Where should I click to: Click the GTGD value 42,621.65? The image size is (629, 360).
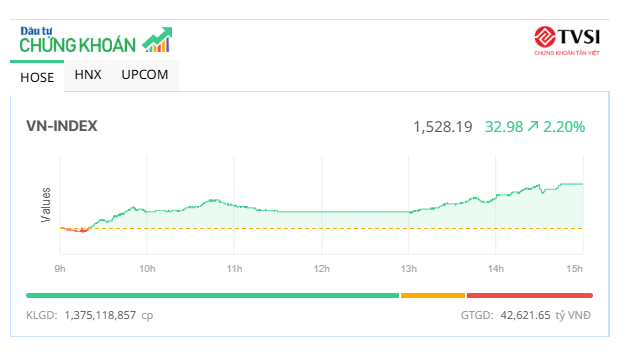coord(525,315)
